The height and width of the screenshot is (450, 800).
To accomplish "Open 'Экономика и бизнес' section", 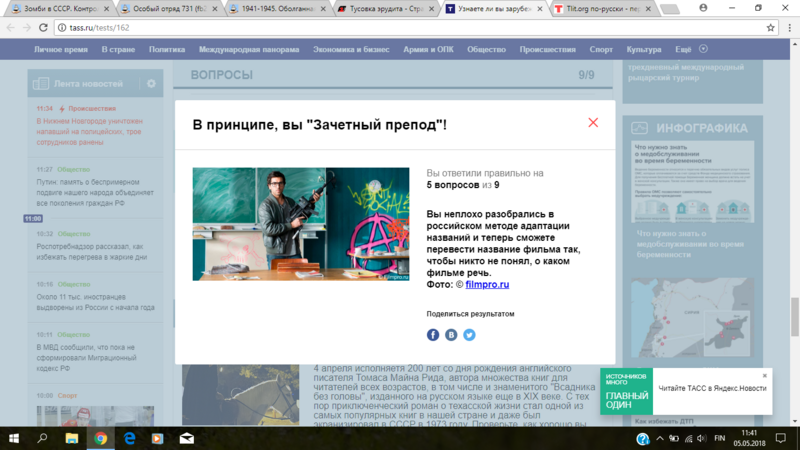I will click(351, 49).
